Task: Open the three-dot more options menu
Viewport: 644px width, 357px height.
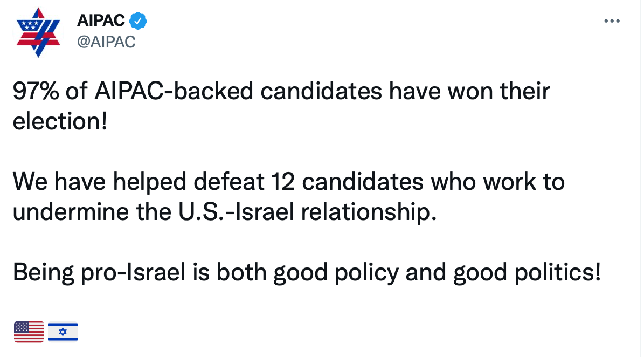Action: click(612, 21)
